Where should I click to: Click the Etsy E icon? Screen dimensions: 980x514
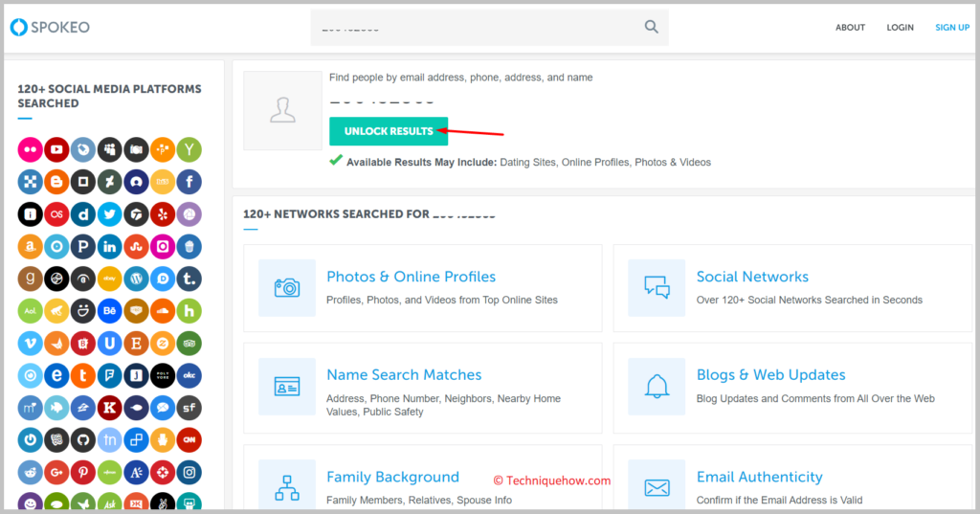point(136,344)
